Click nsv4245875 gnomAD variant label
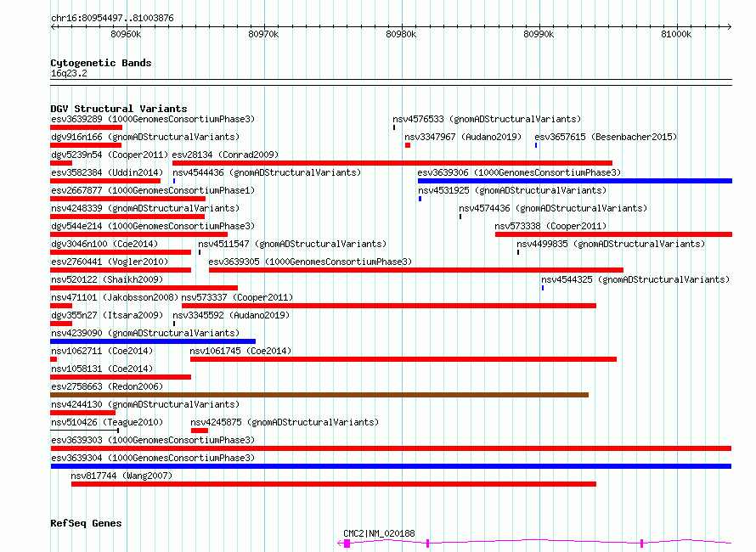 click(x=285, y=422)
